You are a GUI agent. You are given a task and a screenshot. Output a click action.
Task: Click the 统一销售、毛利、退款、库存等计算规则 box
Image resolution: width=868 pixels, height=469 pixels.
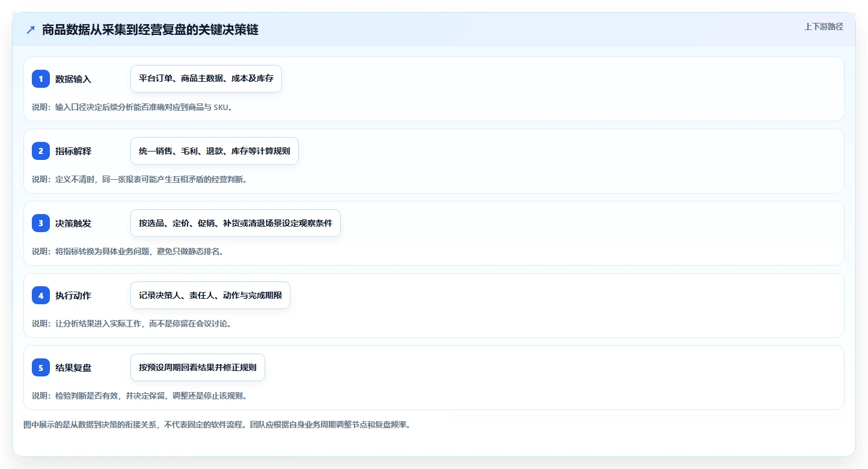(215, 151)
